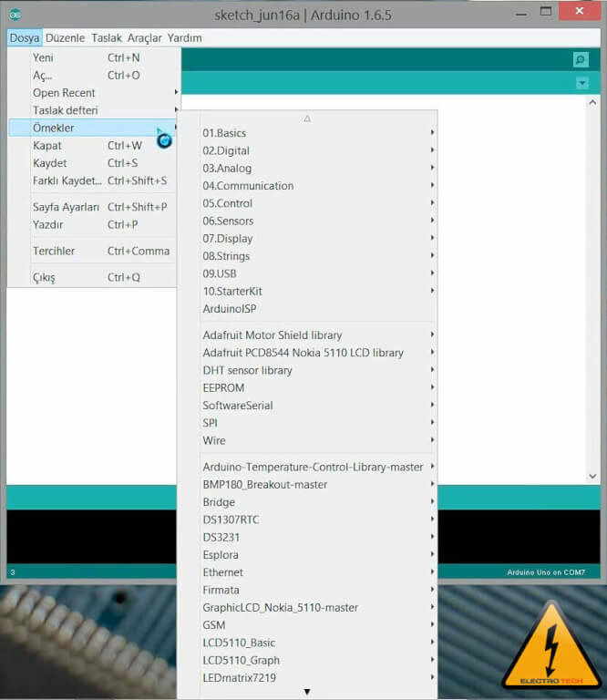Expand the 06.Sensors examples
607x700 pixels.
[x=307, y=221]
